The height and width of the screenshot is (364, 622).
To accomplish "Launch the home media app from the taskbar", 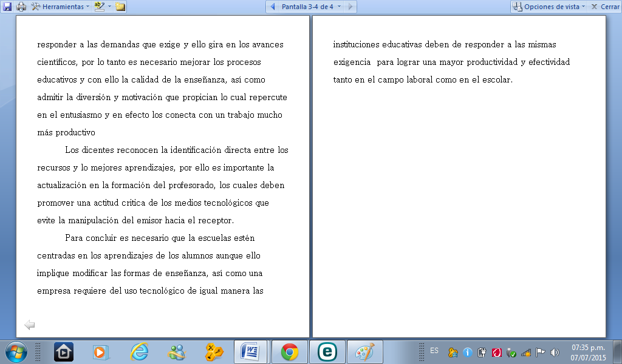I will [64, 352].
